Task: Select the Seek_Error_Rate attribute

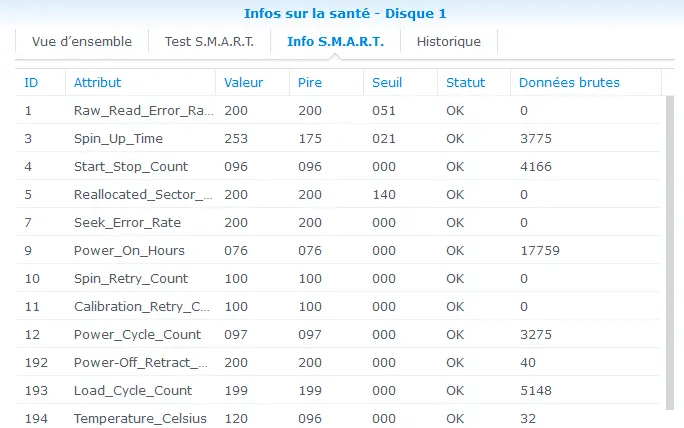Action: click(127, 223)
